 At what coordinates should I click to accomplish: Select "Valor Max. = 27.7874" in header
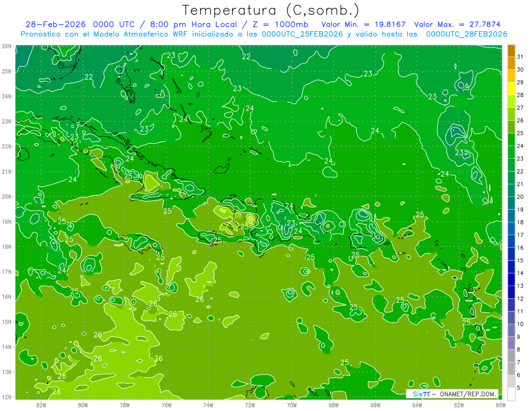tap(458, 24)
